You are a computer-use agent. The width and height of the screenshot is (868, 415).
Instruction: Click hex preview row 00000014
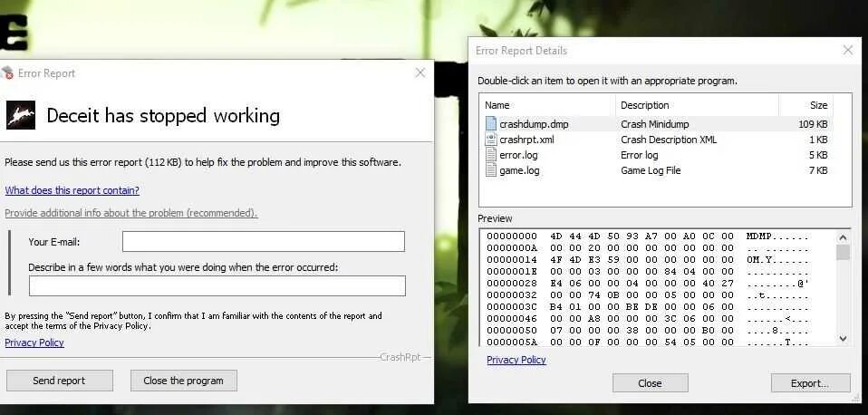648,259
